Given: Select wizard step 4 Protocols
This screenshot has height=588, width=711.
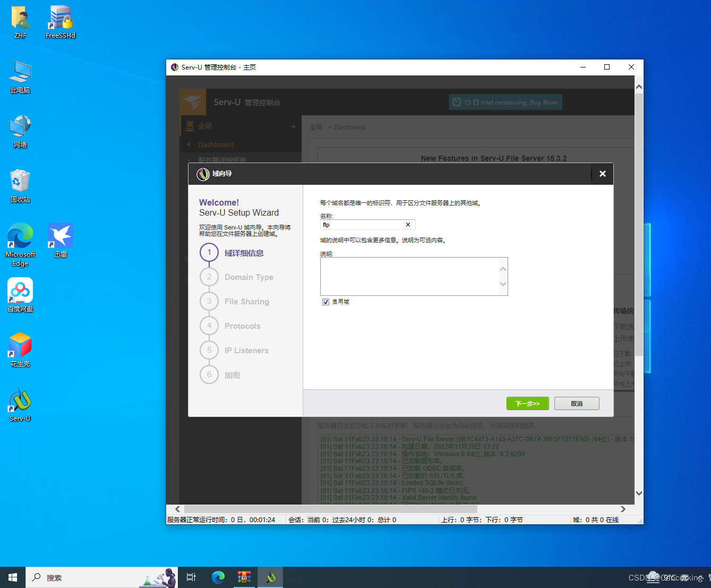Looking at the screenshot, I should (230, 326).
